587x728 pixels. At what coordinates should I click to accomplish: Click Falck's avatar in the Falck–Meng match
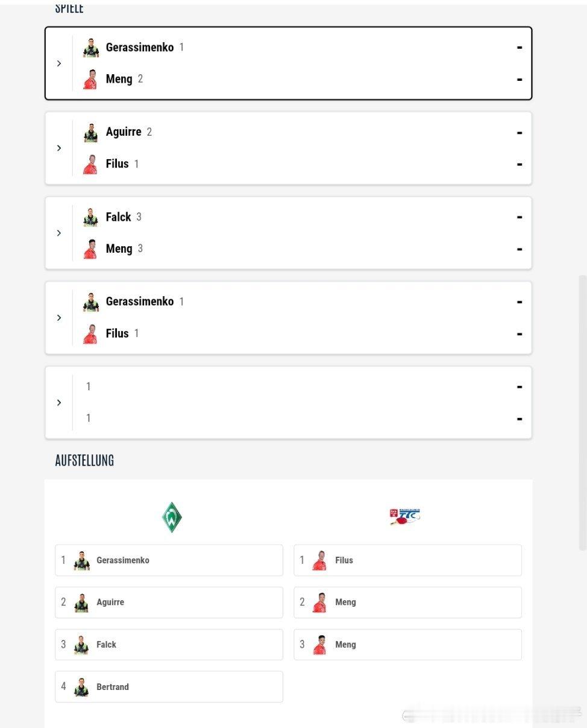click(90, 217)
